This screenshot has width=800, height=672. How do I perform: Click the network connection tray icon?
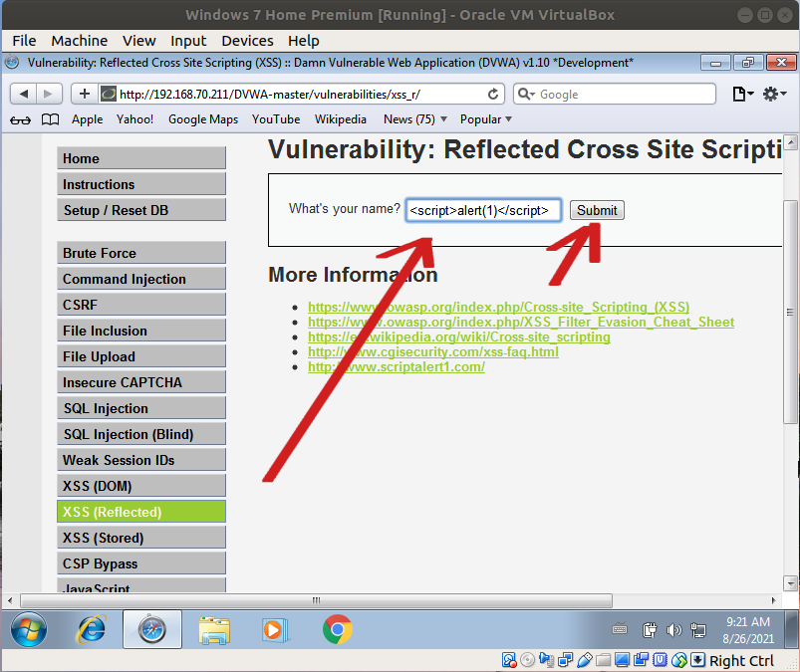pos(698,631)
